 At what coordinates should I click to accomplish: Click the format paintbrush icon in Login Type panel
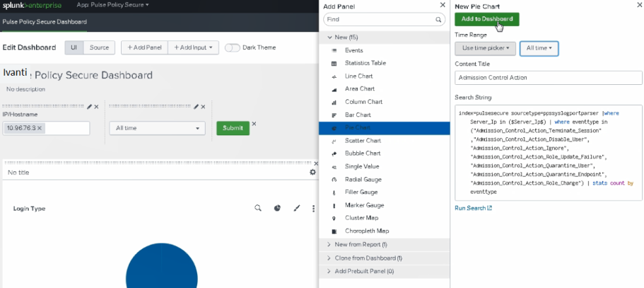[x=297, y=209]
